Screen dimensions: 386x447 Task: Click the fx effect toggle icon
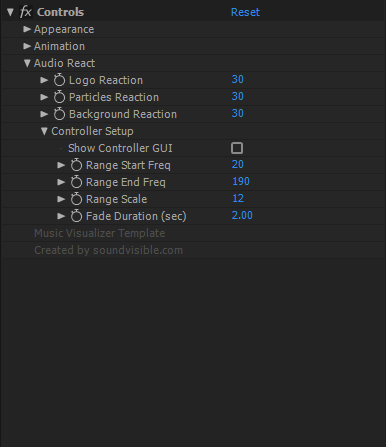point(25,12)
